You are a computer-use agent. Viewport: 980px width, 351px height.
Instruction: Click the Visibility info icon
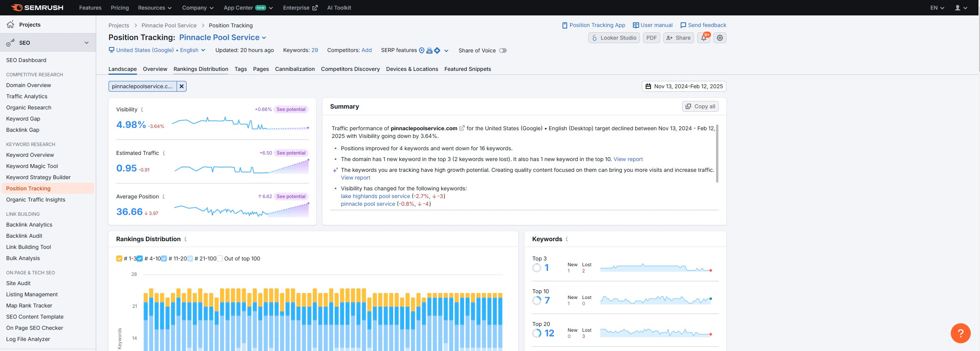142,110
